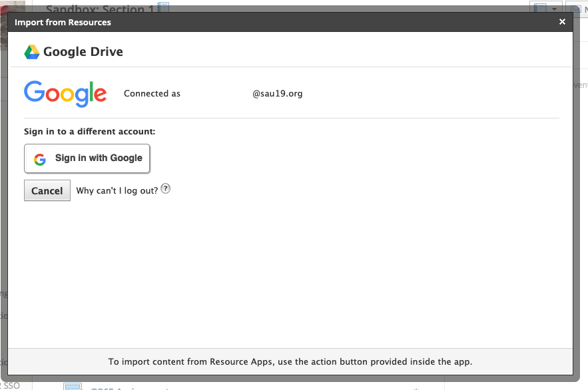
Task: Click 'Sign in to a different account:' label
Action: [x=90, y=132]
